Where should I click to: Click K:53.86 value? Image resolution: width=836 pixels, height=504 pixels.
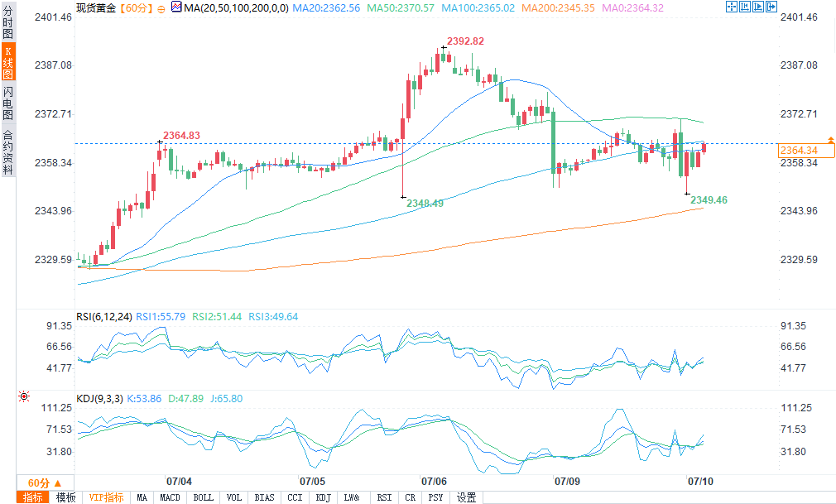144,399
